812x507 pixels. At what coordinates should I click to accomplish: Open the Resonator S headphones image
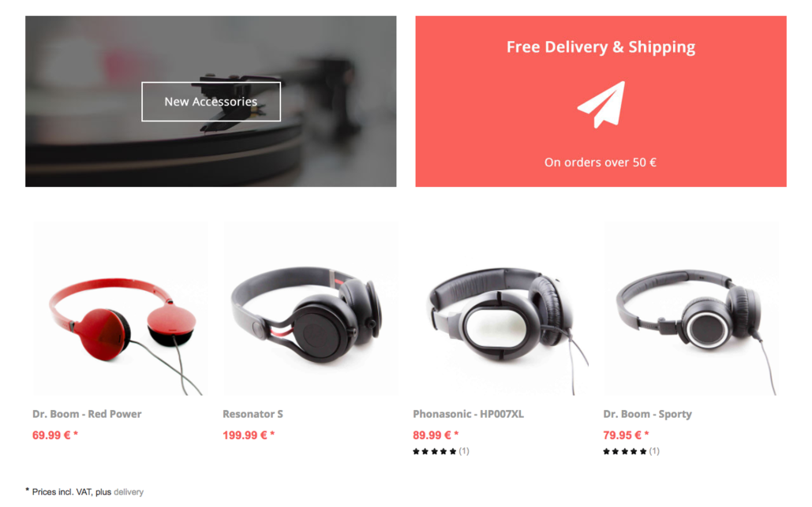(x=311, y=309)
